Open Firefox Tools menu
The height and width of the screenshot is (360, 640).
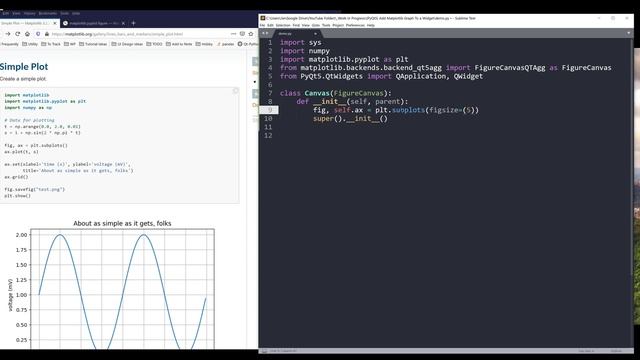coord(64,13)
